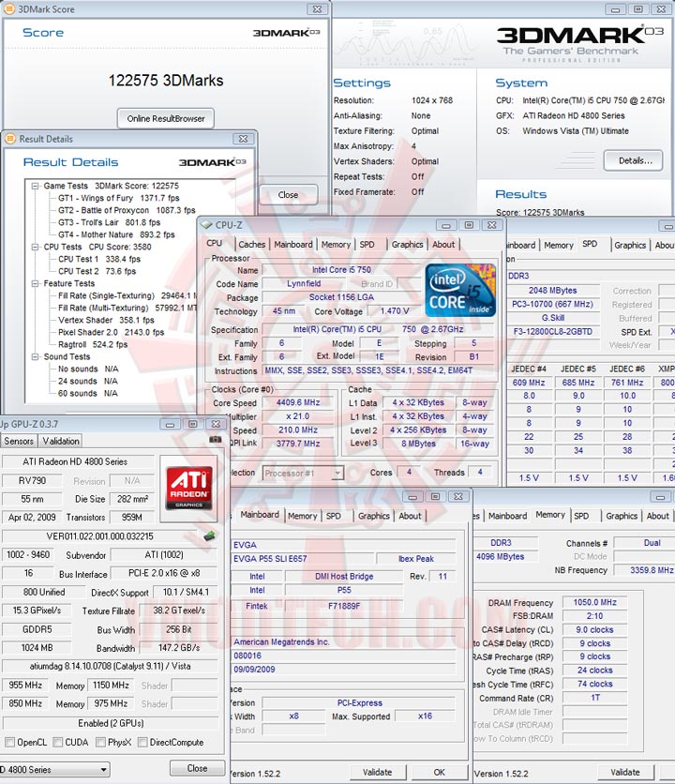The height and width of the screenshot is (784, 675).
Task: Select CPU Test 1 result row
Action: pos(99,259)
